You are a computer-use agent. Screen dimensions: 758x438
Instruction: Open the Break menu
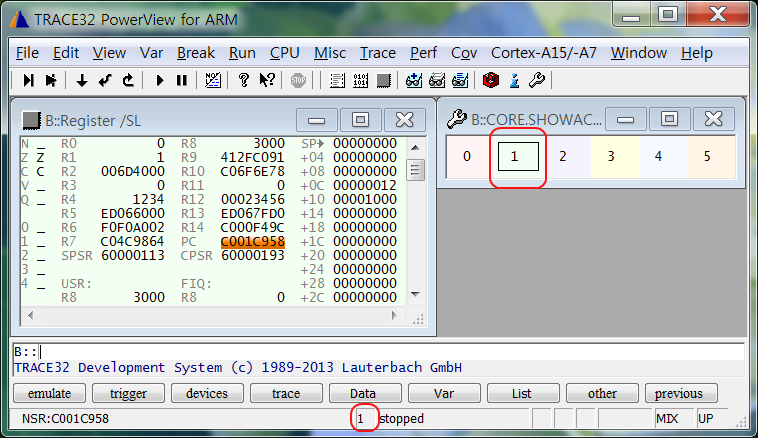(x=196, y=52)
